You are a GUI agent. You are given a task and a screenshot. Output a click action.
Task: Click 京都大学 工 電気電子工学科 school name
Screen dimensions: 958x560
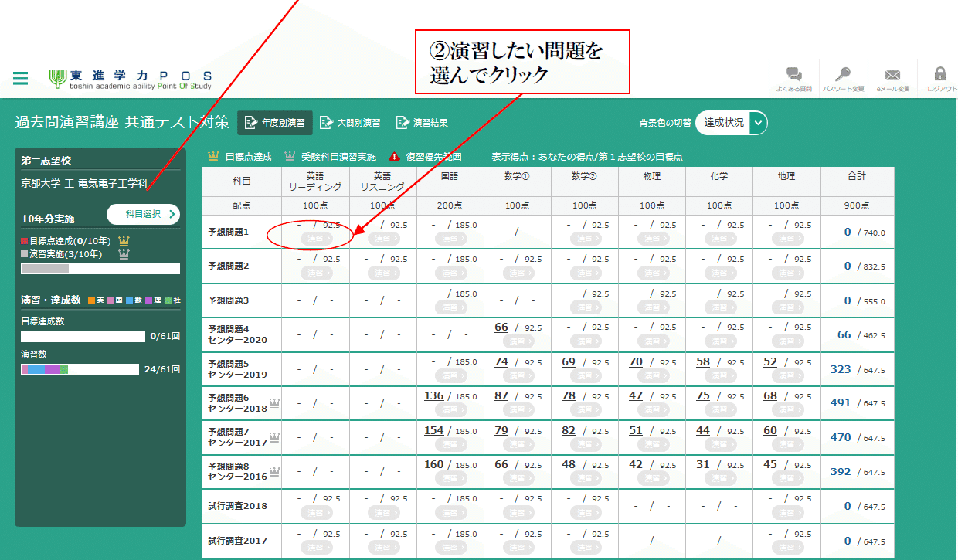85,184
